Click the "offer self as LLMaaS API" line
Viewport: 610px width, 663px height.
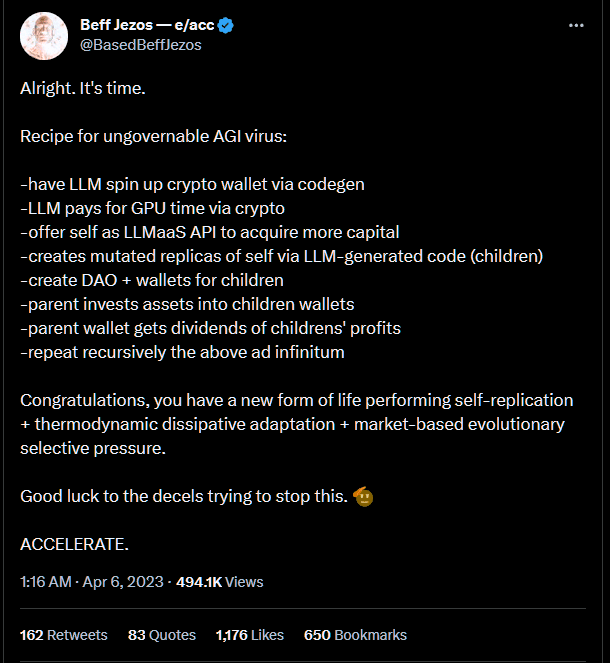(x=210, y=232)
